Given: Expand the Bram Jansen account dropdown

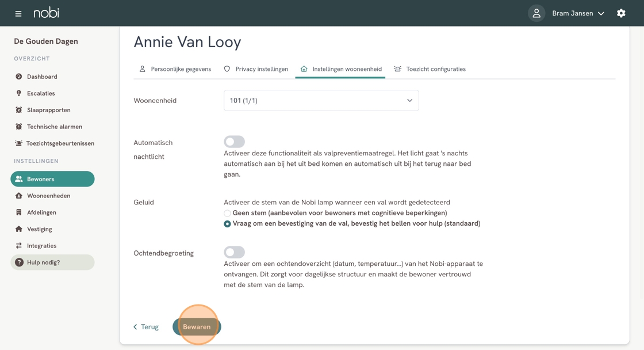Looking at the screenshot, I should (x=578, y=13).
